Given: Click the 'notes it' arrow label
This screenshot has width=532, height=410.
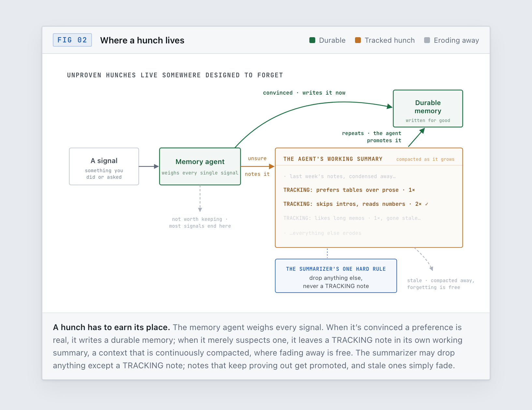Looking at the screenshot, I should pos(257,174).
